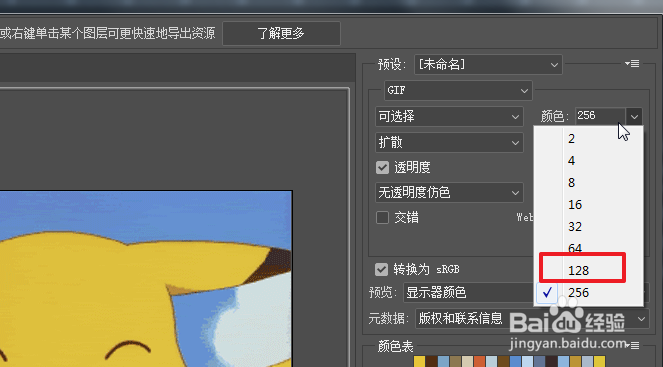This screenshot has height=367, width=663.
Task: Select 8 colors from the list
Action: tap(589, 183)
